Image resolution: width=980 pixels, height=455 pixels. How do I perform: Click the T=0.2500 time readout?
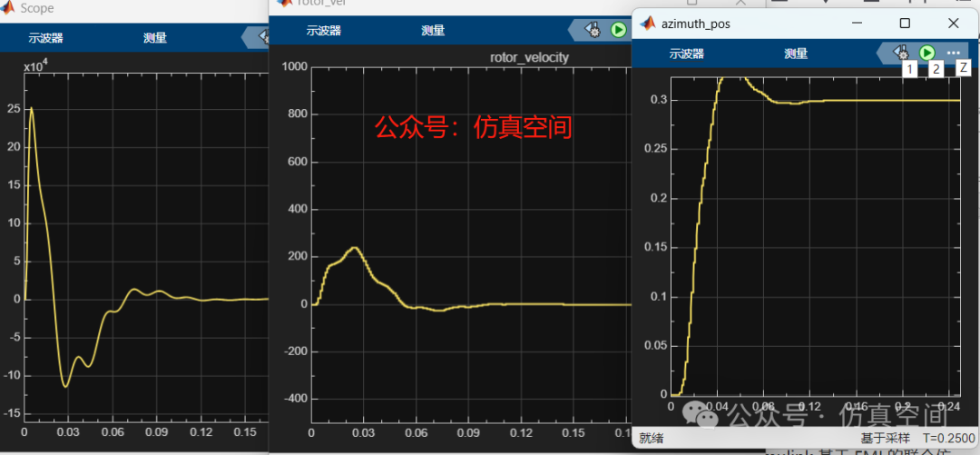(x=949, y=438)
